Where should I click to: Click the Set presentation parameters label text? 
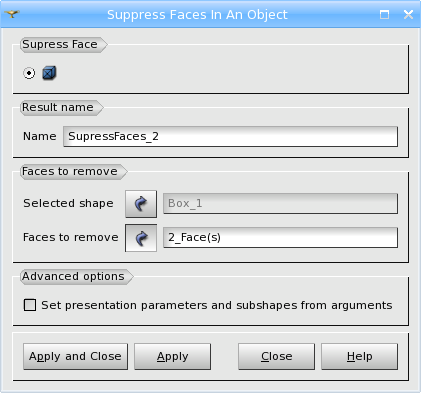pyautogui.click(x=217, y=305)
